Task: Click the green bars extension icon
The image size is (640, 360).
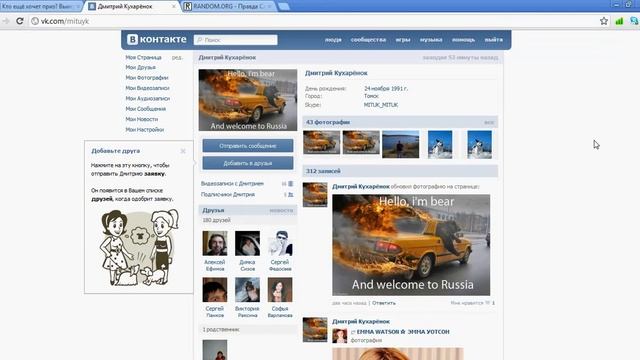Action: (x=619, y=21)
